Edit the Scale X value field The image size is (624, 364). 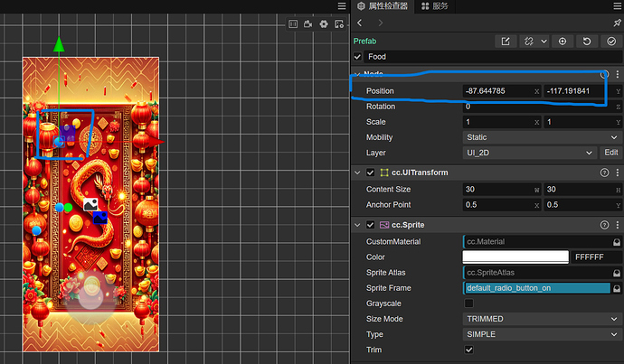(501, 123)
